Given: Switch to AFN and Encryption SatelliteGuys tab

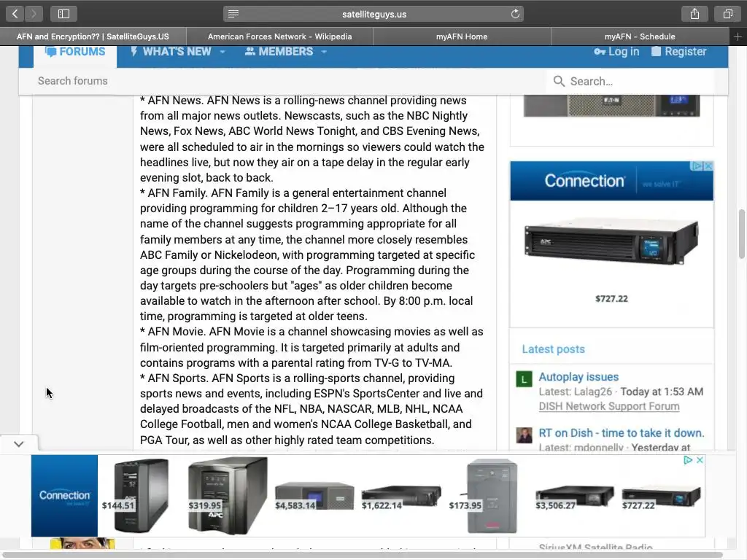Looking at the screenshot, I should tap(93, 36).
